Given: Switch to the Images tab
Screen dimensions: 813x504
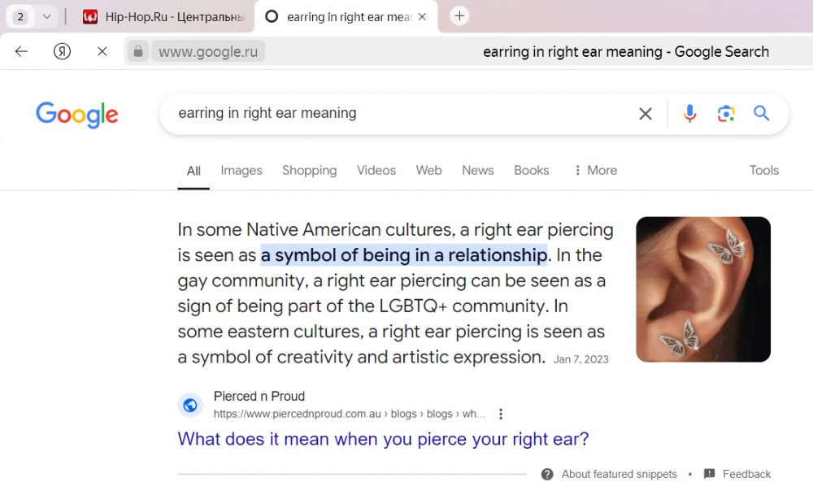Looking at the screenshot, I should (241, 170).
